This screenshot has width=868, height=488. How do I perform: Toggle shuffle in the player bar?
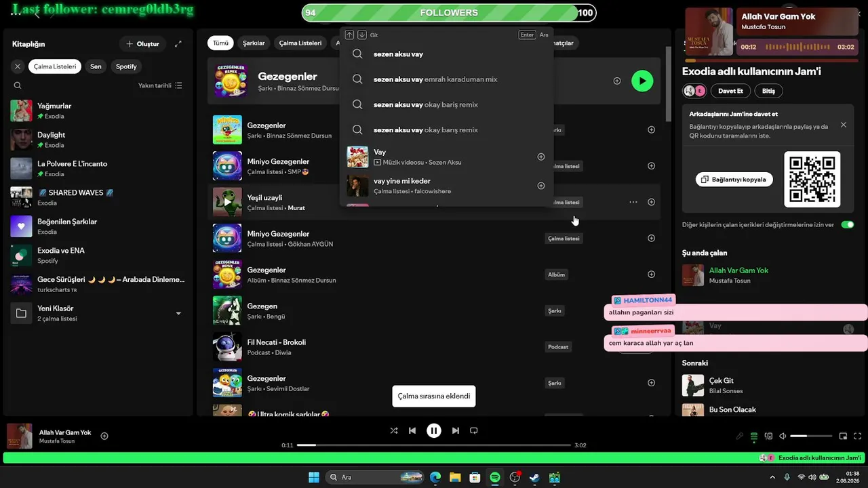(394, 430)
